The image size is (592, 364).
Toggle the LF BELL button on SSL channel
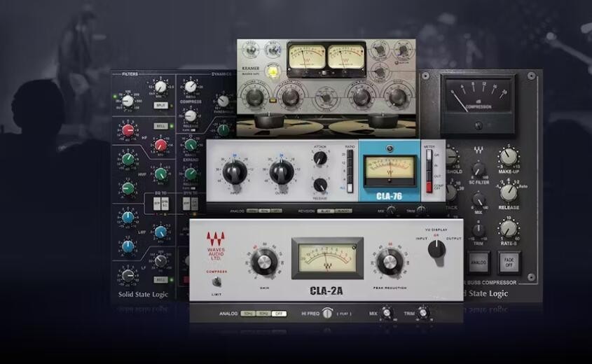pos(161,279)
